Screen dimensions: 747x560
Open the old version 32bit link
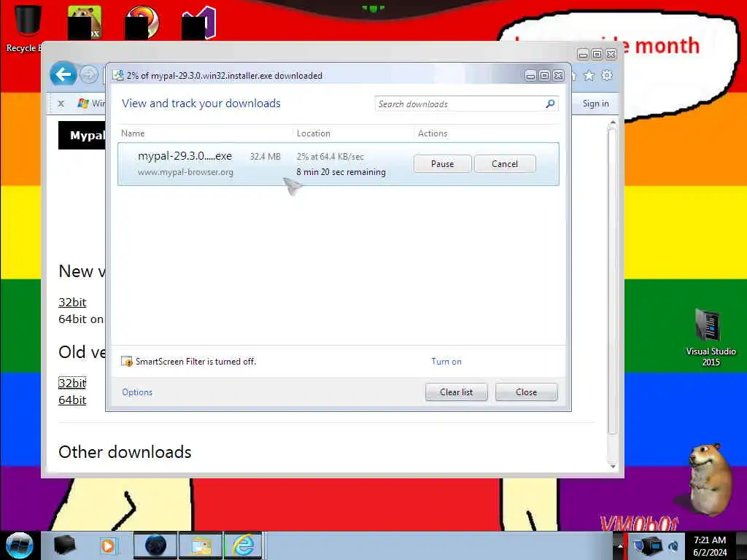72,383
